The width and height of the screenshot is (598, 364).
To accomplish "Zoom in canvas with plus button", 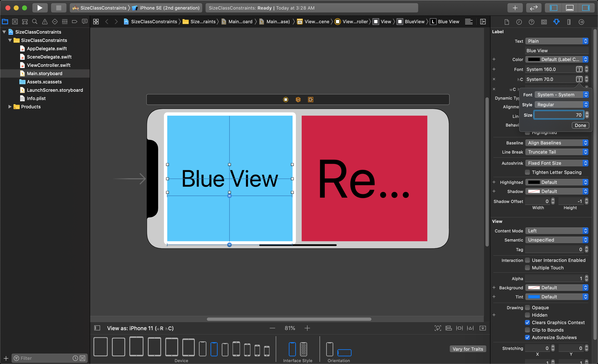I will [x=307, y=328].
